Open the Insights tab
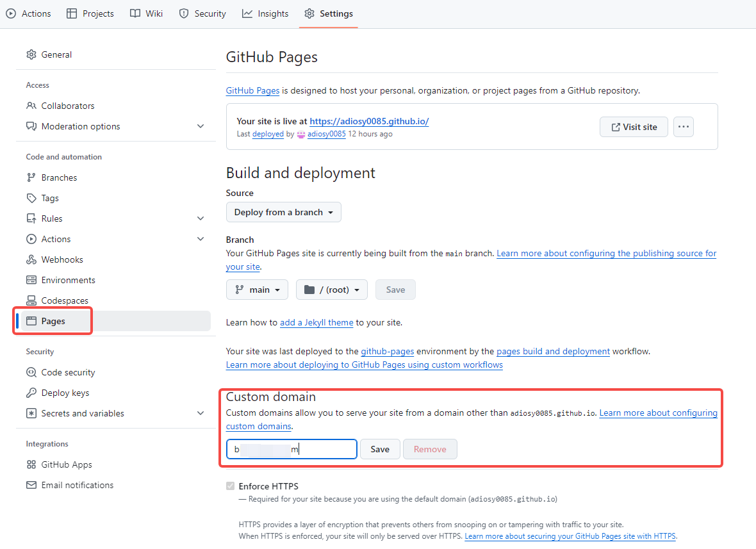The width and height of the screenshot is (756, 549). tap(265, 13)
